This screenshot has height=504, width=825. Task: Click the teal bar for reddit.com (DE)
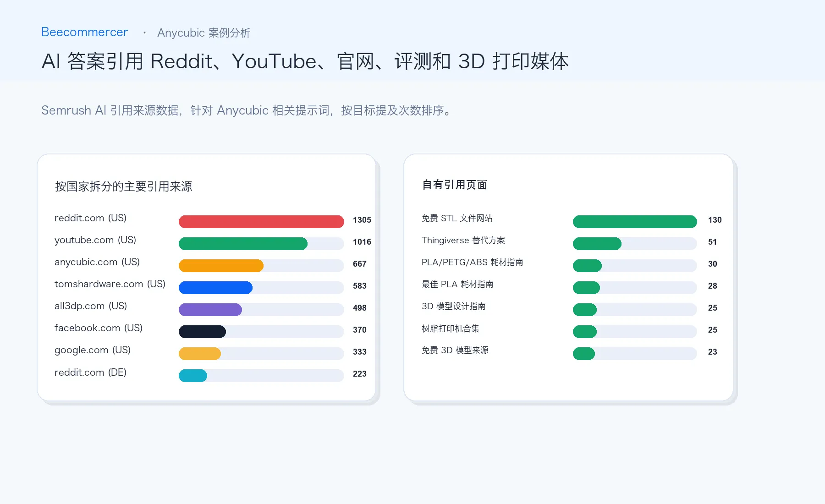coord(193,376)
